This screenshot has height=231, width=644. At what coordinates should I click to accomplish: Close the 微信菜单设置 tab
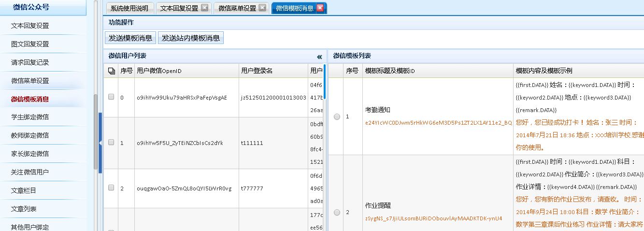coord(262,8)
